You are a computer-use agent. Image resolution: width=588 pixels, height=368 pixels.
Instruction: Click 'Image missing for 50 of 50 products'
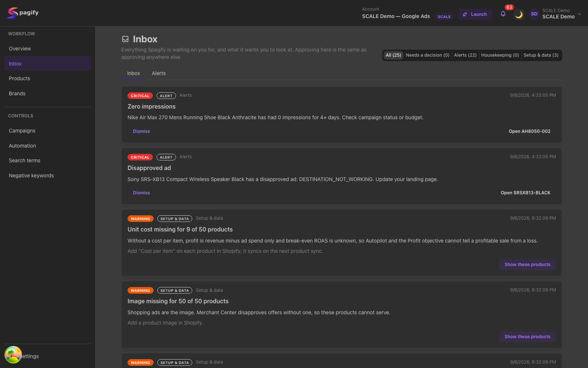pos(178,301)
